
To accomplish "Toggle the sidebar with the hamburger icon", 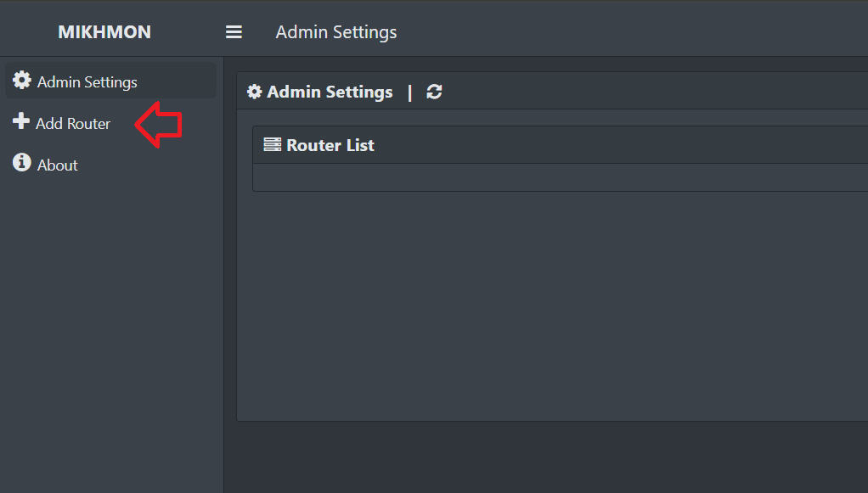I will pos(234,32).
